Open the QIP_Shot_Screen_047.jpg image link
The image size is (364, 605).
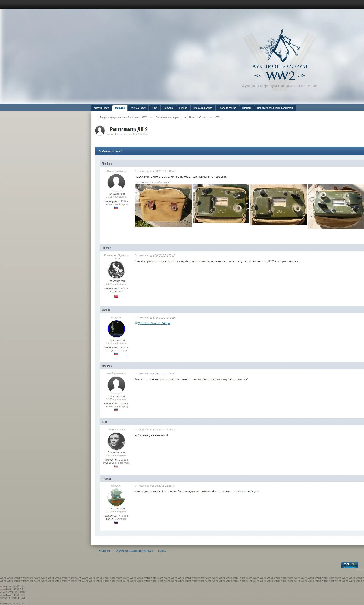click(x=153, y=323)
